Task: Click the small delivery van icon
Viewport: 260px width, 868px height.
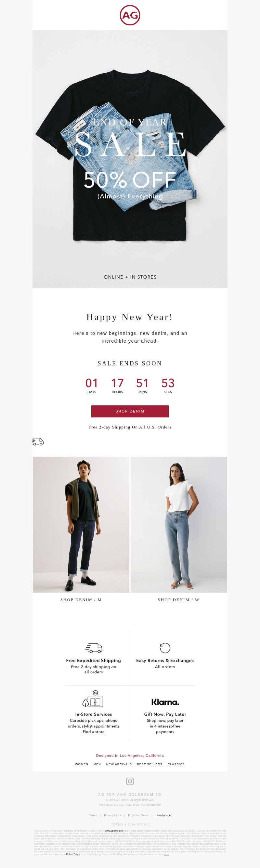Action: [x=38, y=441]
